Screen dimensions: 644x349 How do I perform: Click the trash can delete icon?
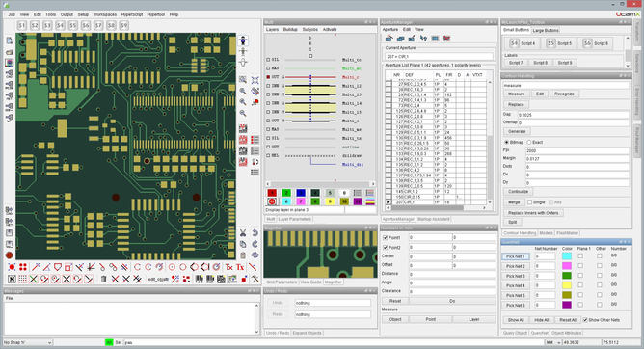[x=103, y=280]
